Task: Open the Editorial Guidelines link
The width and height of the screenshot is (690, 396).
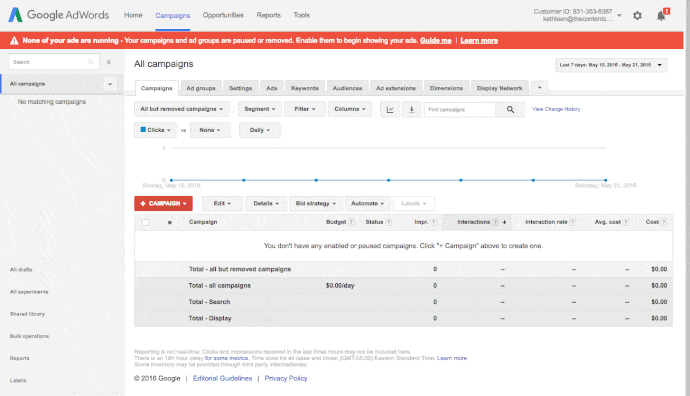Action: [x=223, y=378]
